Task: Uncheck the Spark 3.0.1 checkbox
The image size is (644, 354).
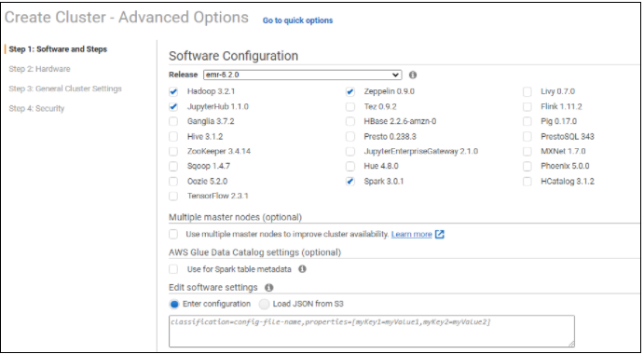Action: [x=349, y=181]
